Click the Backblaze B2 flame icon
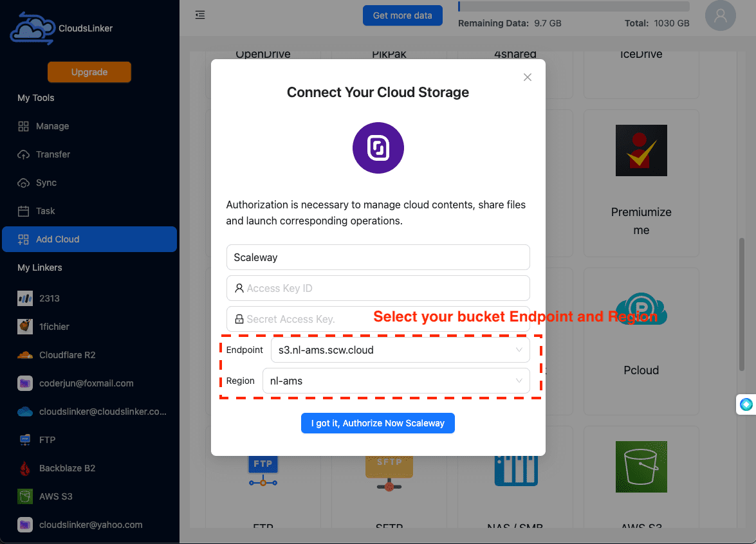This screenshot has height=544, width=756. pyautogui.click(x=25, y=468)
